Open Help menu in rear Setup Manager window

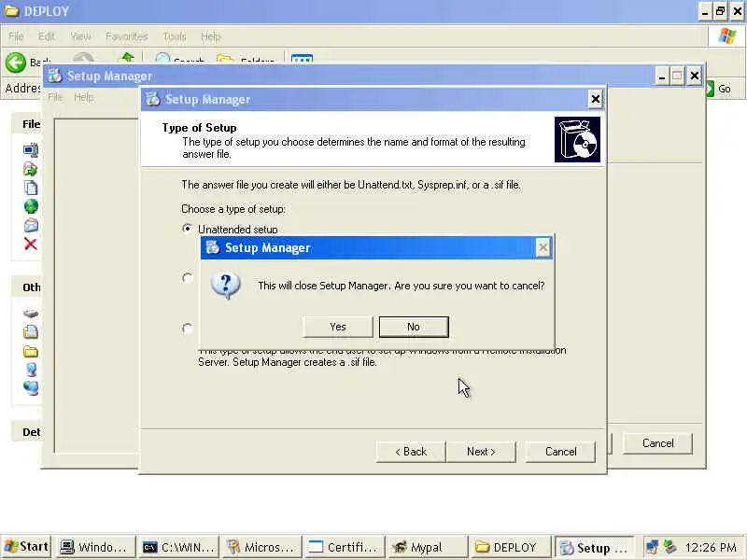tap(84, 97)
